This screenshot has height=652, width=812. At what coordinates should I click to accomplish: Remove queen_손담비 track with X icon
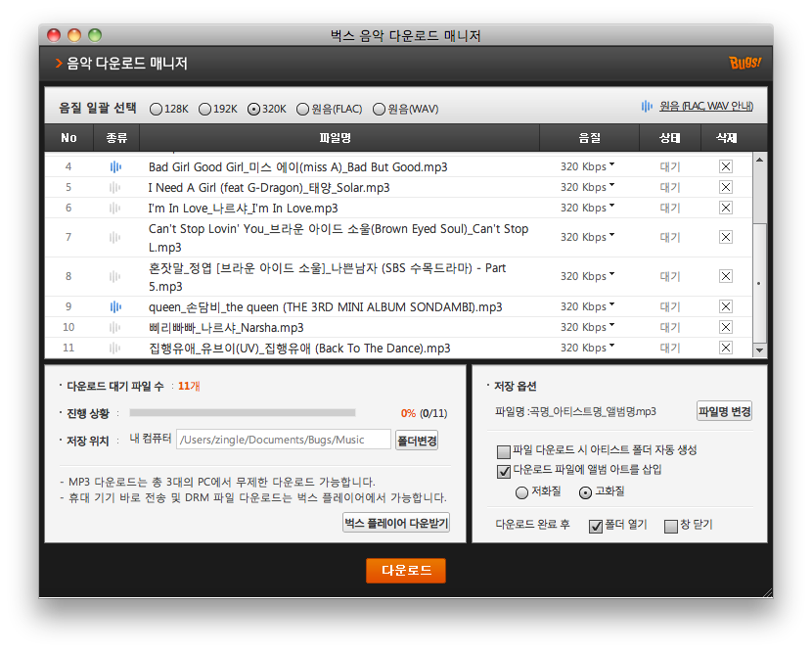click(726, 306)
